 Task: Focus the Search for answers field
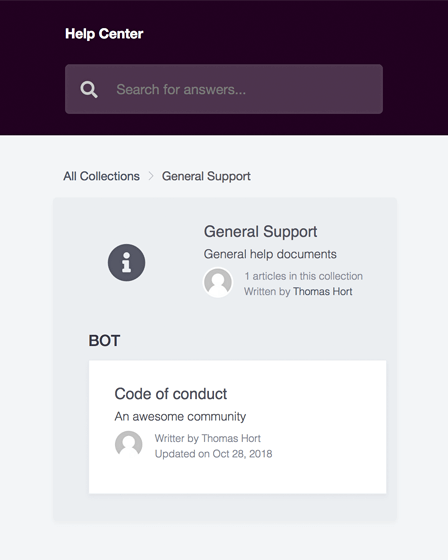pyautogui.click(x=224, y=89)
